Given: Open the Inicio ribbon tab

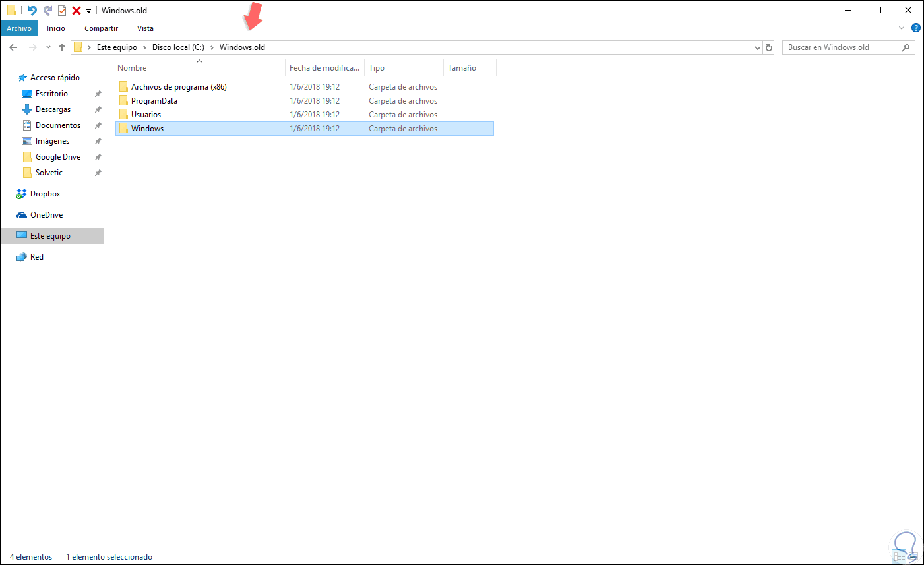Looking at the screenshot, I should 56,28.
